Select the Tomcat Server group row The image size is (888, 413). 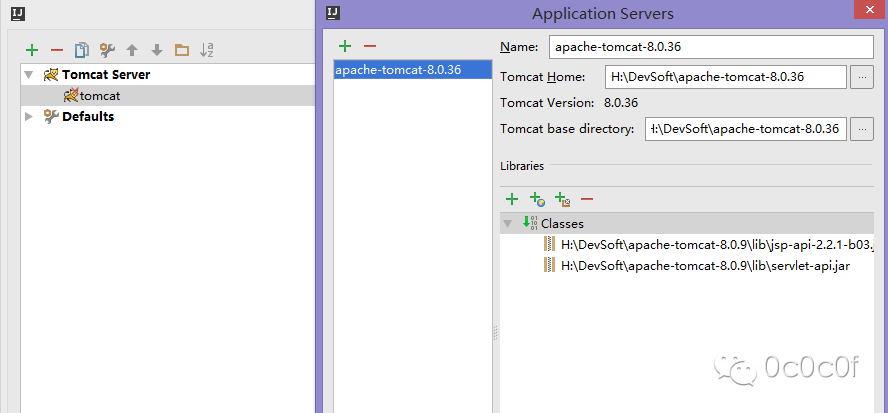coord(168,75)
